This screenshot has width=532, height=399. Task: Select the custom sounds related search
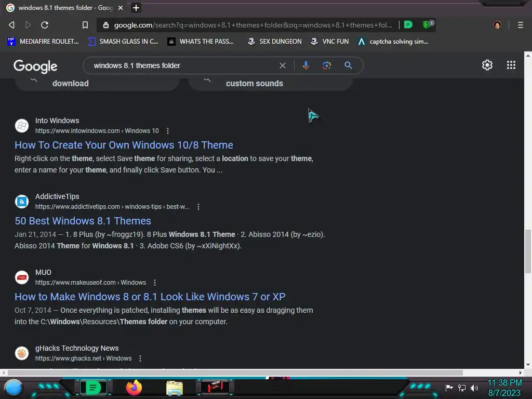click(x=270, y=84)
